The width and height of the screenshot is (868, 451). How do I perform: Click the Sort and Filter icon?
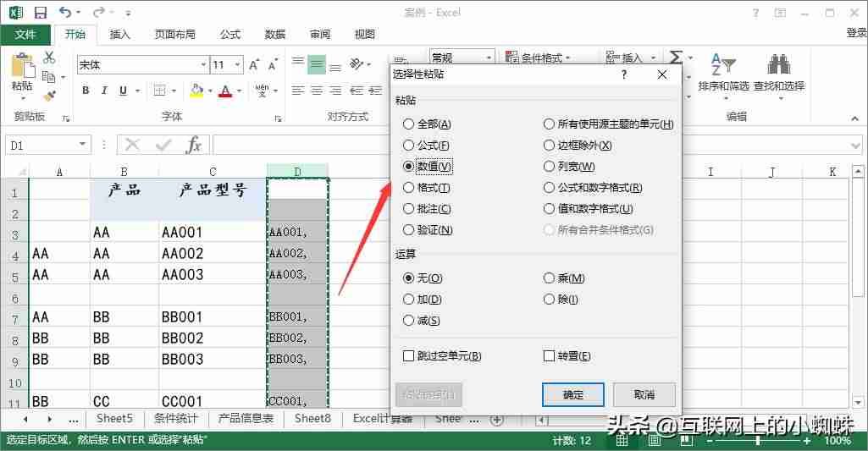point(723,65)
